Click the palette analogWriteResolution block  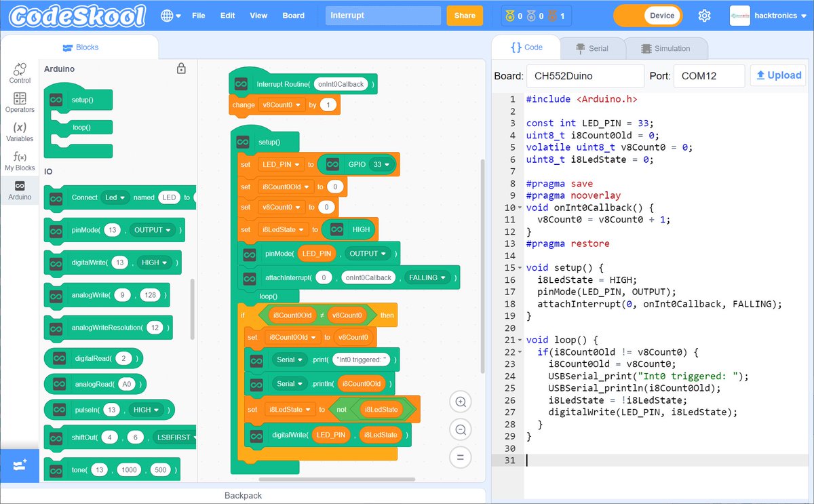tap(109, 328)
